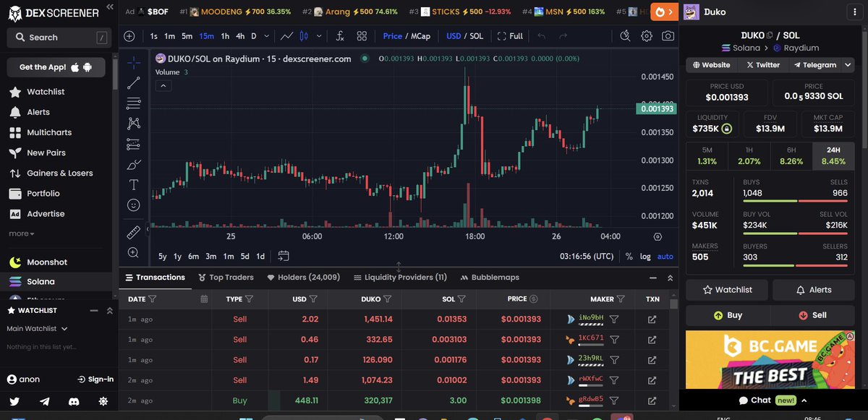Click the Buy button

pyautogui.click(x=728, y=315)
